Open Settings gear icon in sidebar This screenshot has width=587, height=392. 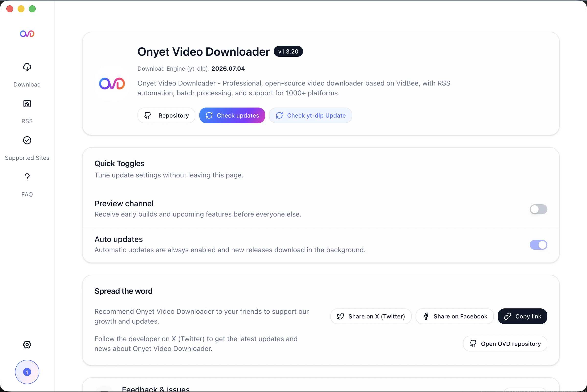point(27,345)
